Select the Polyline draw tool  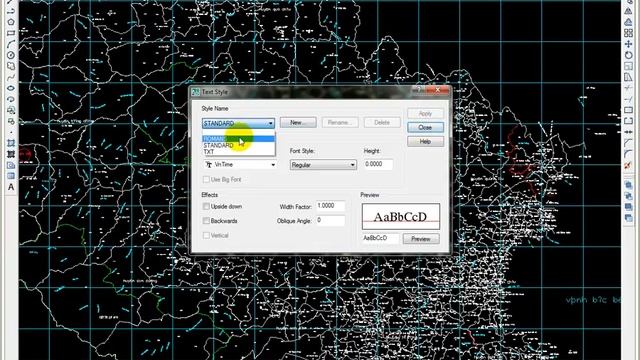tap(11, 11)
